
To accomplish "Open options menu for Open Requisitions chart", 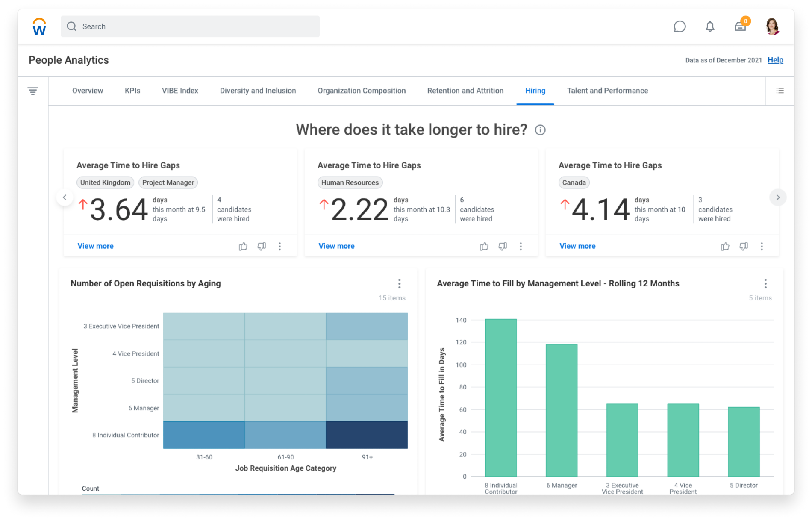I will coord(399,283).
